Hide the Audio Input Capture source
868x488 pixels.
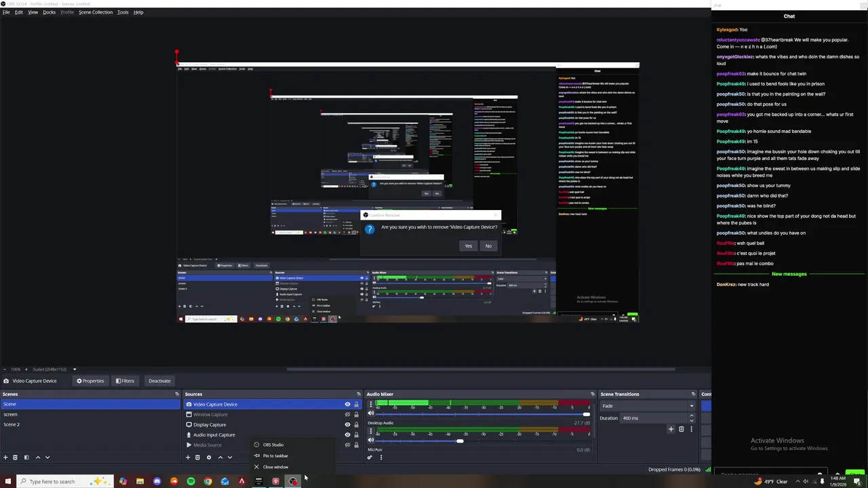pyautogui.click(x=347, y=435)
